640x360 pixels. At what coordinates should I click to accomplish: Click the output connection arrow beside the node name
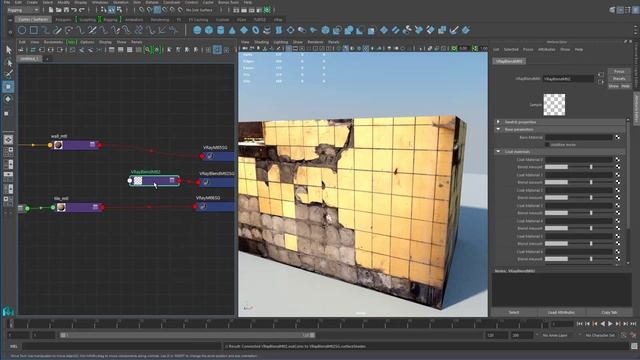(x=601, y=82)
